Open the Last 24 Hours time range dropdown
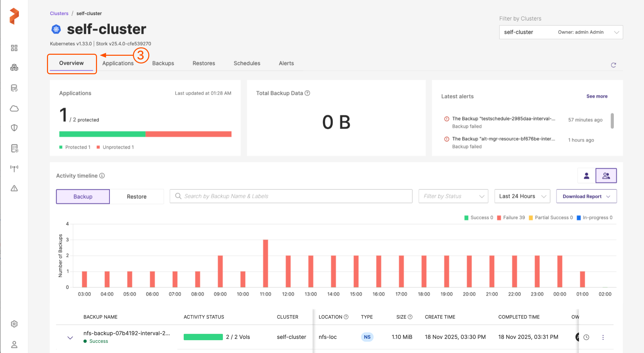This screenshot has width=644, height=353. (x=522, y=196)
